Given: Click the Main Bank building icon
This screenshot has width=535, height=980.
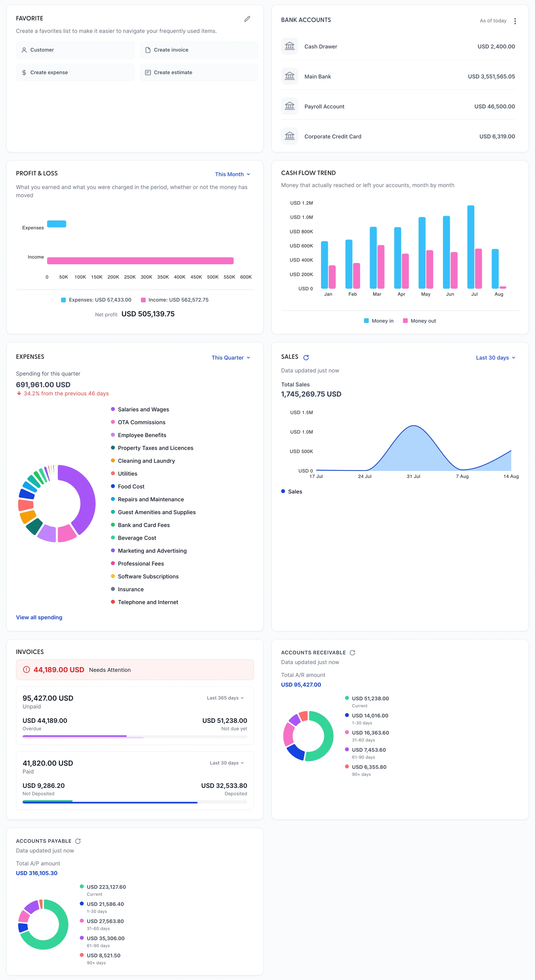Looking at the screenshot, I should (x=290, y=76).
